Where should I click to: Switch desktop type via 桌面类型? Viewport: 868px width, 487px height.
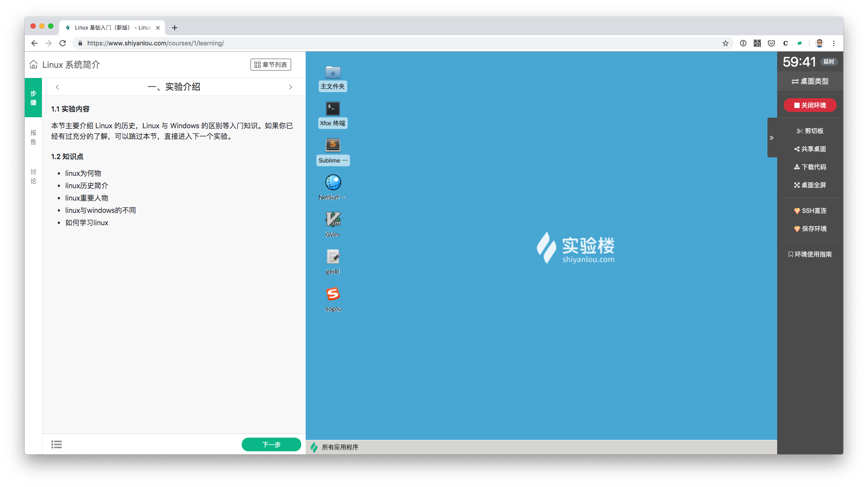[x=810, y=82]
